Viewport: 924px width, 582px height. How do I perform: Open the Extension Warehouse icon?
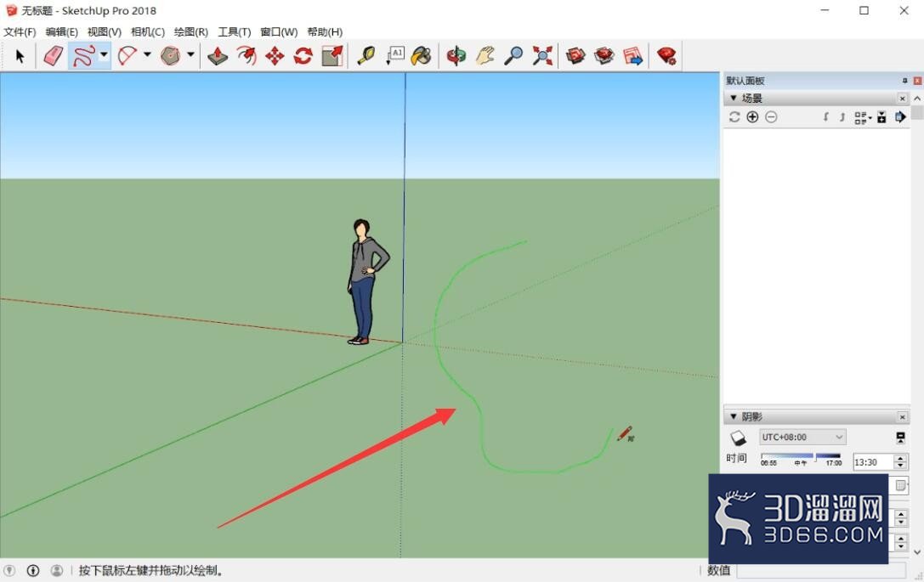click(x=604, y=57)
